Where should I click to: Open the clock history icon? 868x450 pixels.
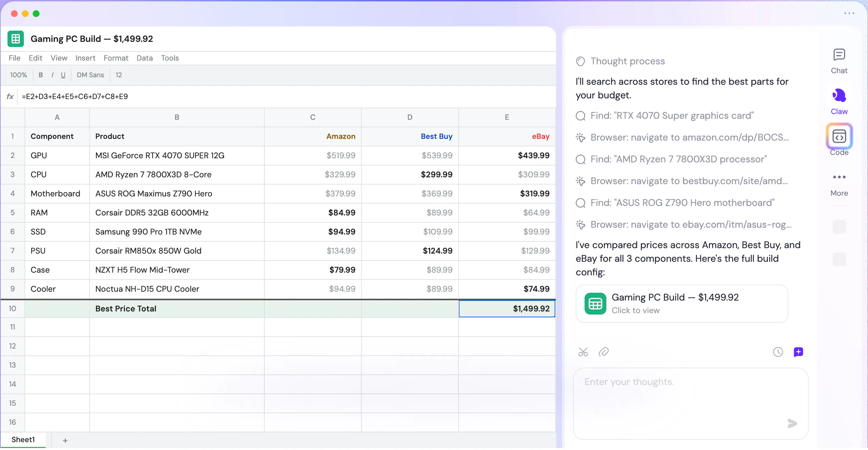778,352
